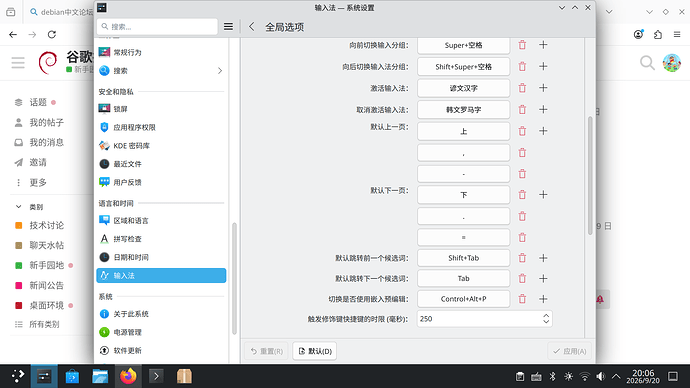Add shortcut for 切换是否使用嵌入预编辑
Viewport: 690px width, 388px height.
pos(543,299)
